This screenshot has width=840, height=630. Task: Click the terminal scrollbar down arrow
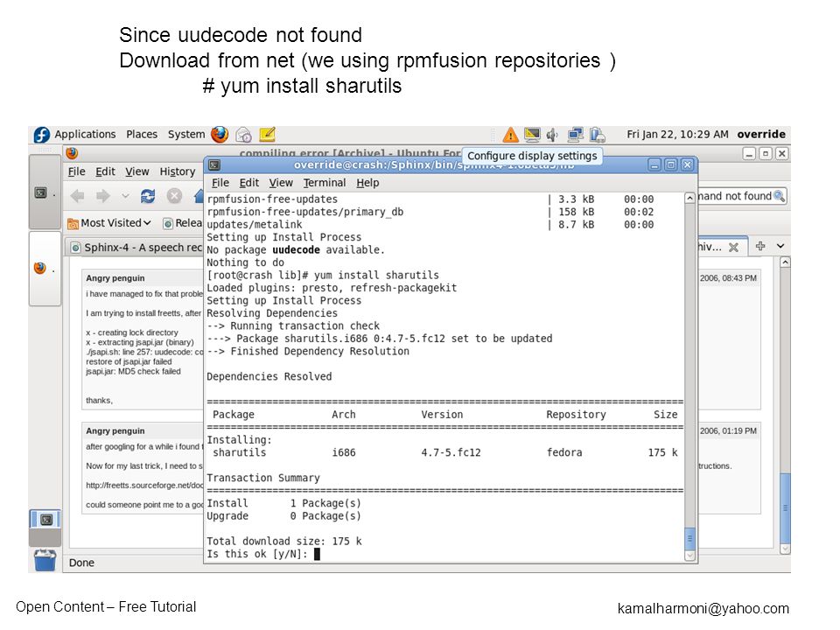[x=690, y=556]
